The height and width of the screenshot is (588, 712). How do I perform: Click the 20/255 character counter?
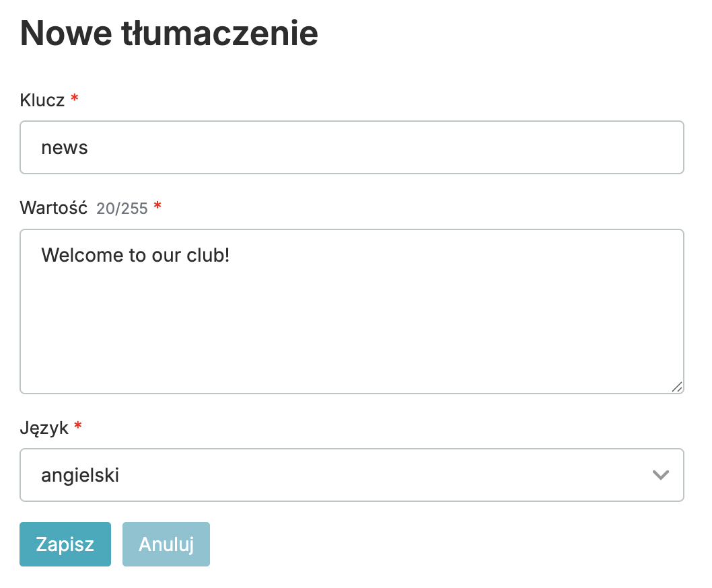tap(122, 209)
